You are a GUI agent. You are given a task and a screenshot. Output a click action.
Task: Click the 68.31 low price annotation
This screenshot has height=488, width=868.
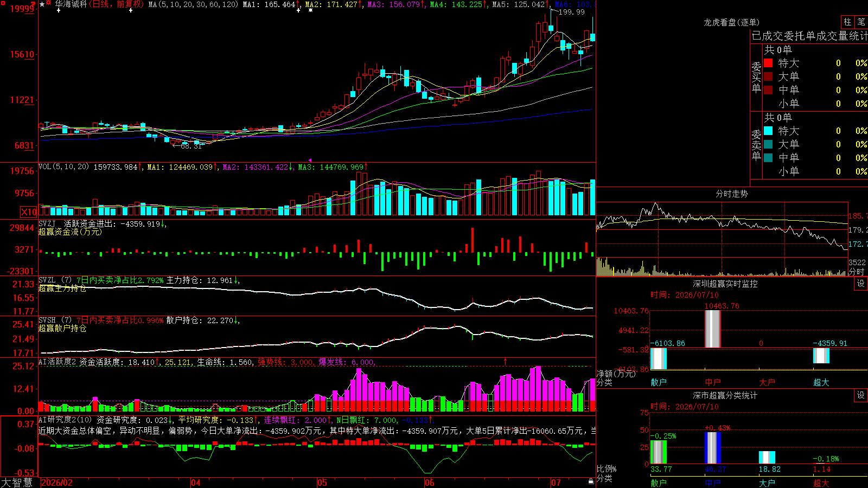[191, 146]
